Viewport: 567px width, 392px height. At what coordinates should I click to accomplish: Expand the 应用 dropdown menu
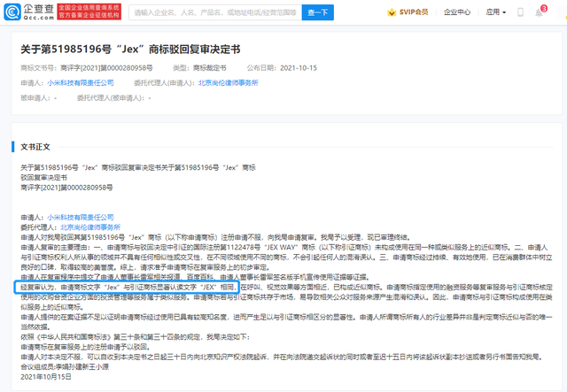click(494, 12)
